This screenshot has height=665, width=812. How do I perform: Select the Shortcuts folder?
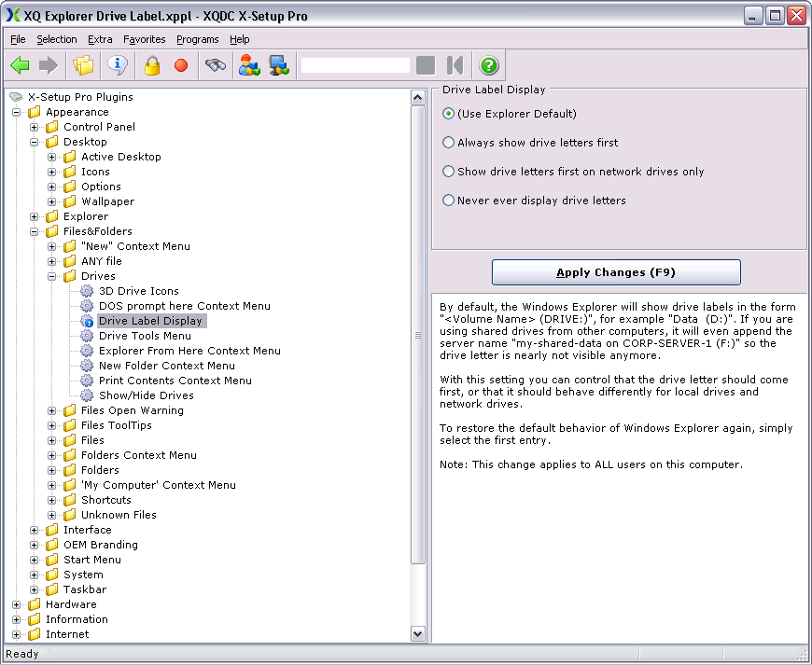(x=106, y=500)
